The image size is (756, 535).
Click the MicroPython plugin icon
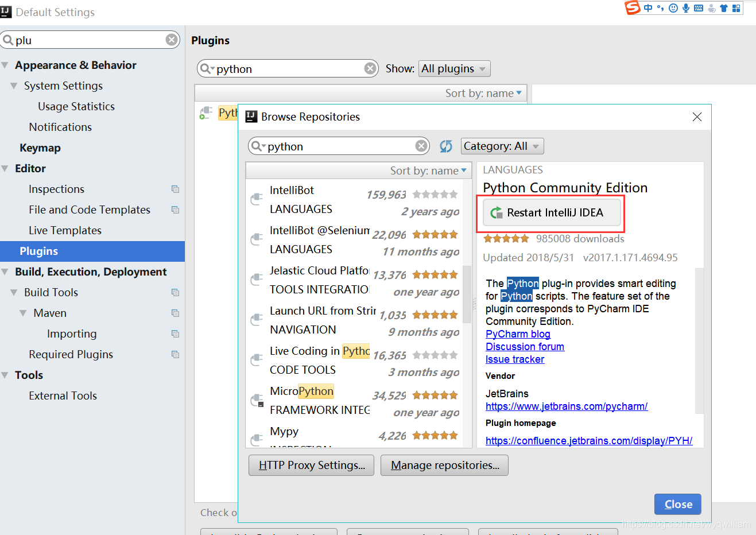(257, 400)
